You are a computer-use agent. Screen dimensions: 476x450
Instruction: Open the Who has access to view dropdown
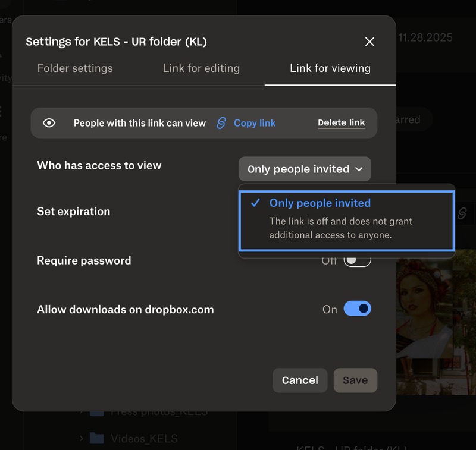305,169
